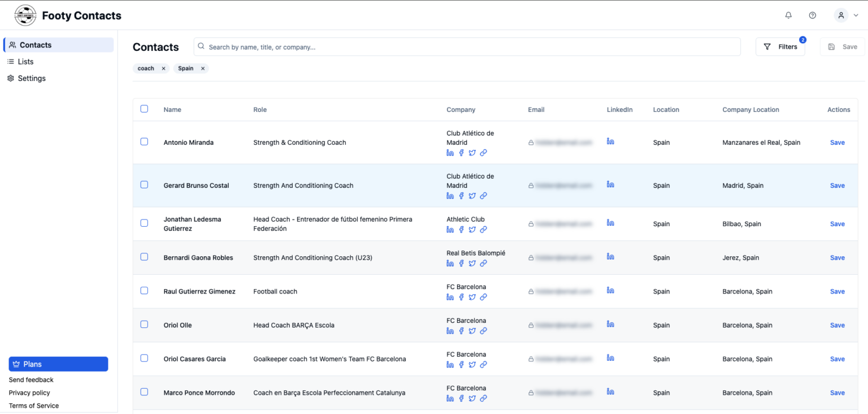Toggle the select all contacts checkbox
Screen dimensions: 868x414
pos(144,109)
